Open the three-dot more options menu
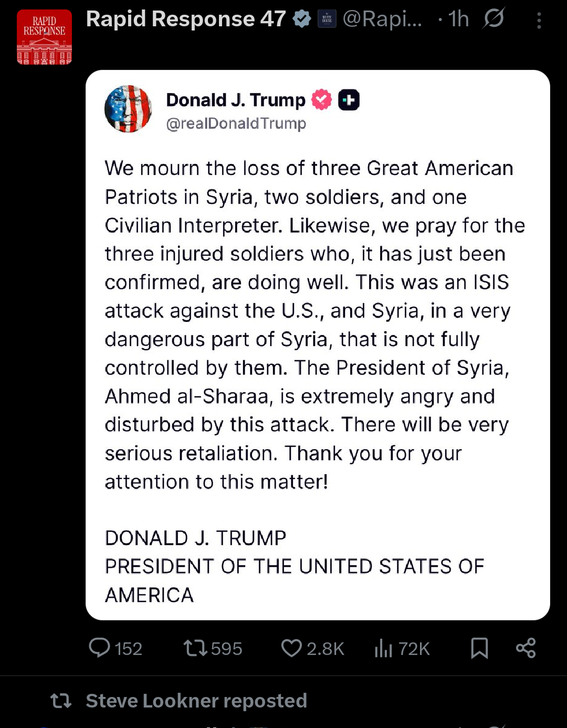Viewport: 567px width, 728px height. [x=539, y=20]
